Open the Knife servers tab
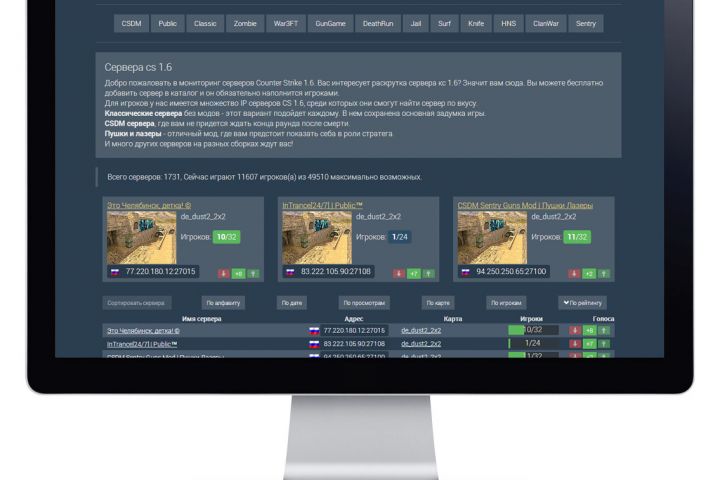The image size is (720, 480). [x=476, y=23]
